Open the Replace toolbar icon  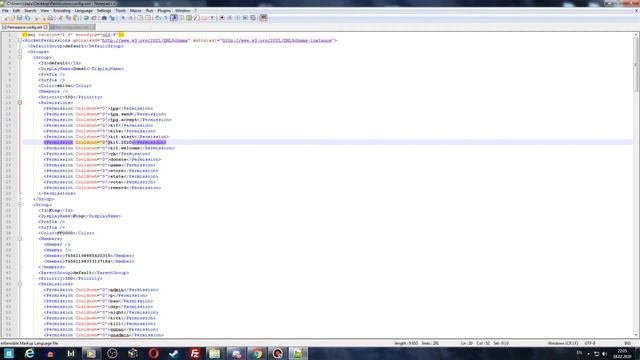point(112,18)
